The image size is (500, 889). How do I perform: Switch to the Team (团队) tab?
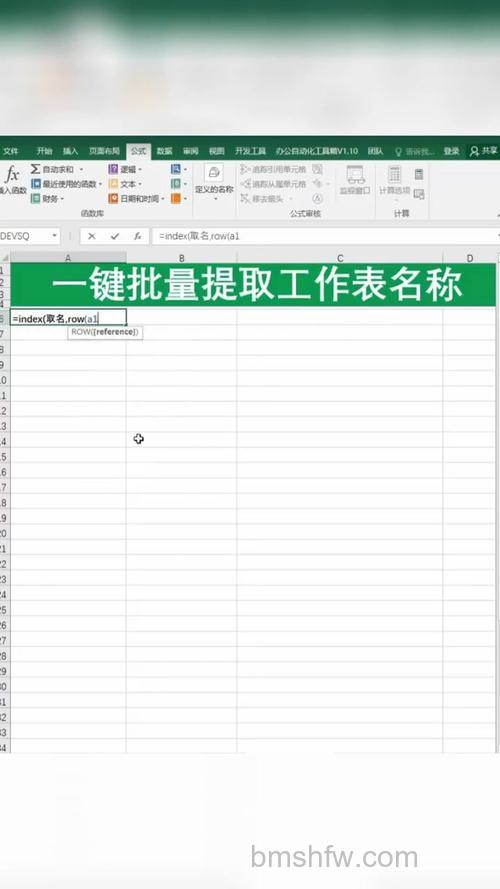point(375,151)
